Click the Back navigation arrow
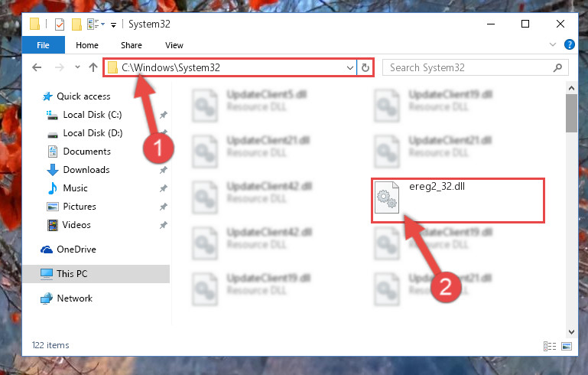Viewport: 588px width, 375px height. pyautogui.click(x=37, y=67)
